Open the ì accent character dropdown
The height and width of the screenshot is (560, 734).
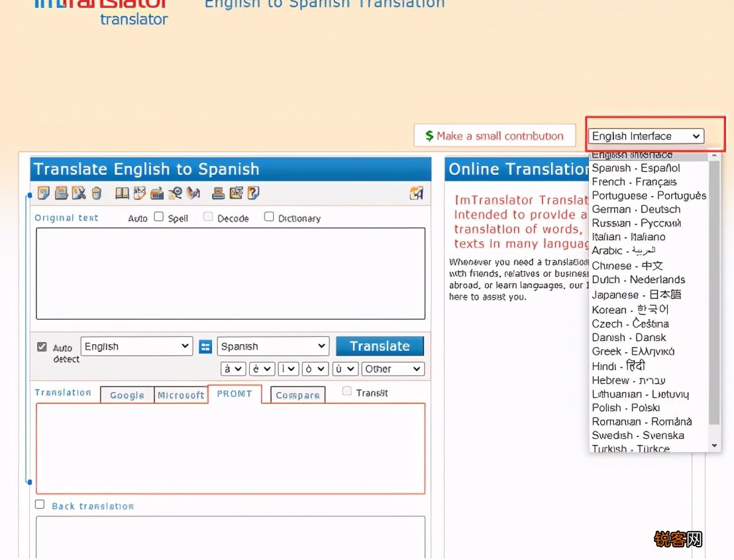click(288, 369)
